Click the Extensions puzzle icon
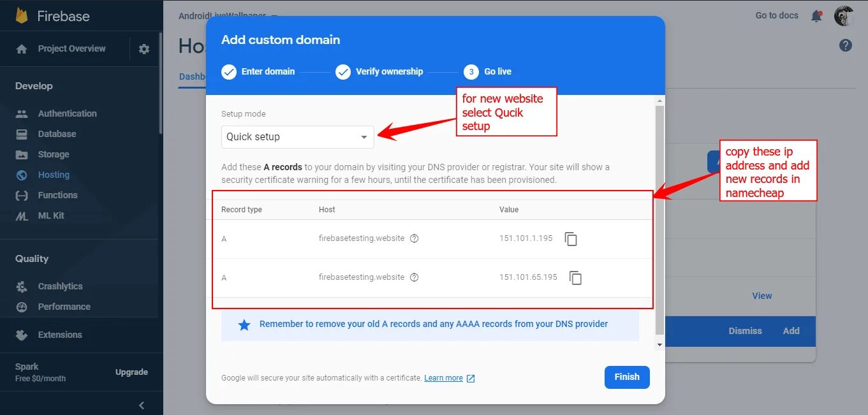The image size is (868, 415). point(22,335)
